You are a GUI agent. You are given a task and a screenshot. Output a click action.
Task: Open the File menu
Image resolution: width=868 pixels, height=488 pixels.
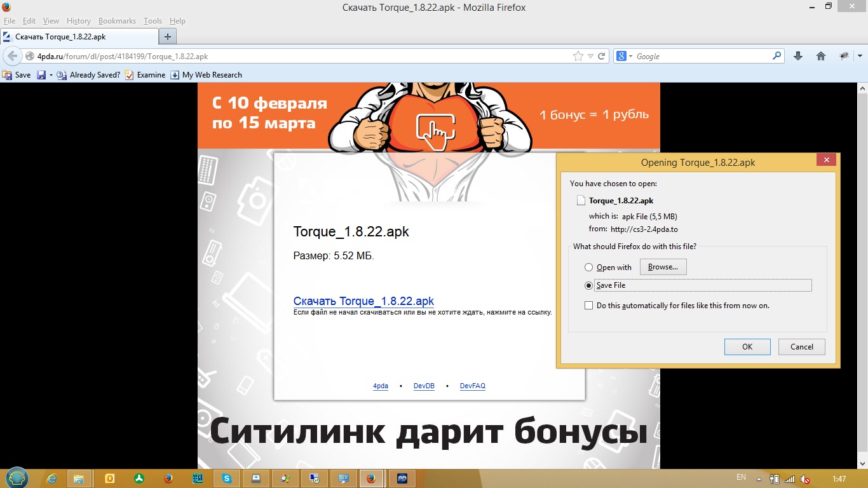10,21
